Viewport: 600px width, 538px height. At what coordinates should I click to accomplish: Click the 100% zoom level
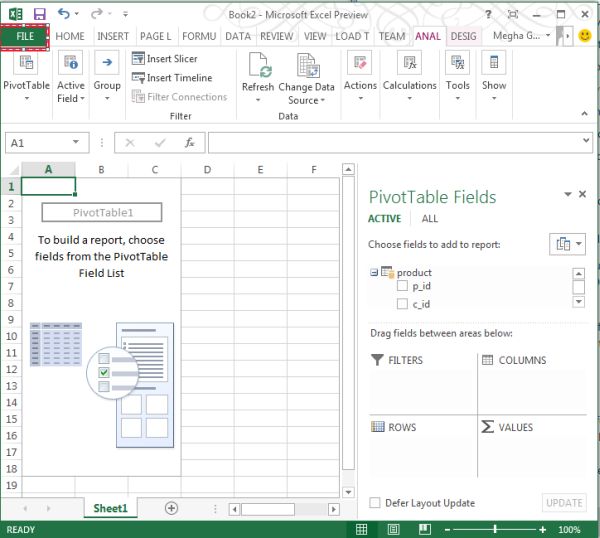coord(569,530)
